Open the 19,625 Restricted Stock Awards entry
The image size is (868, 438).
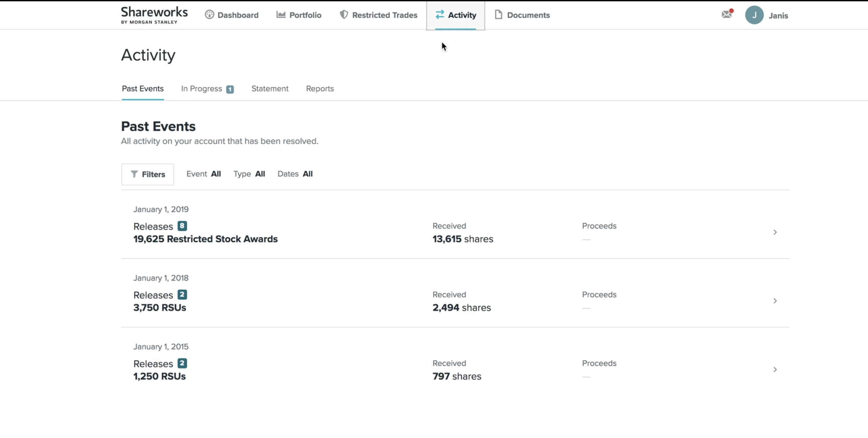click(x=205, y=239)
